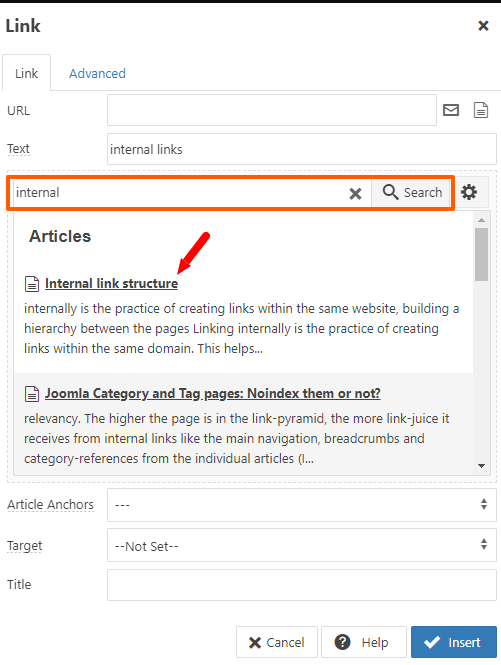Click the search results scrollbar thumb
Screen dimensions: 501x665
pyautogui.click(x=481, y=254)
